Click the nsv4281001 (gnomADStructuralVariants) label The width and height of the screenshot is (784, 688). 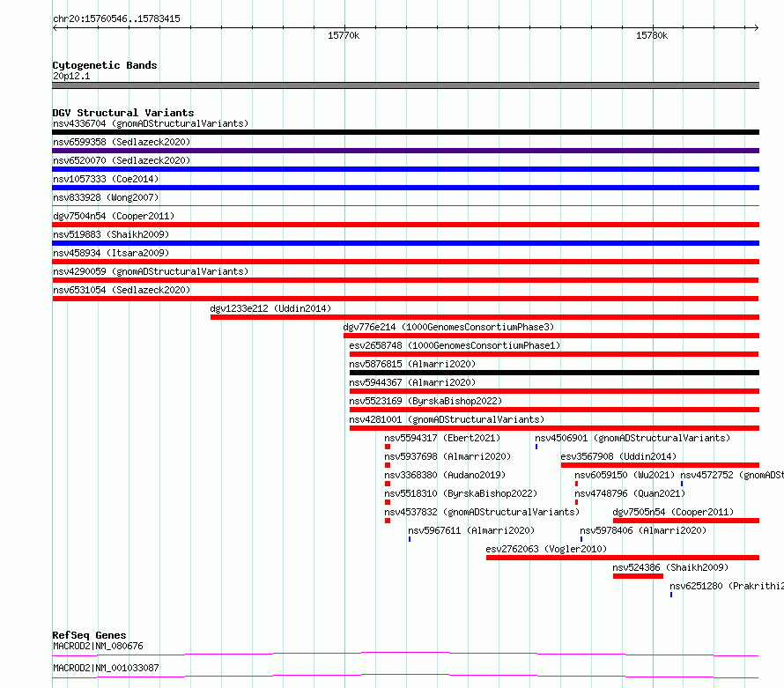click(447, 419)
